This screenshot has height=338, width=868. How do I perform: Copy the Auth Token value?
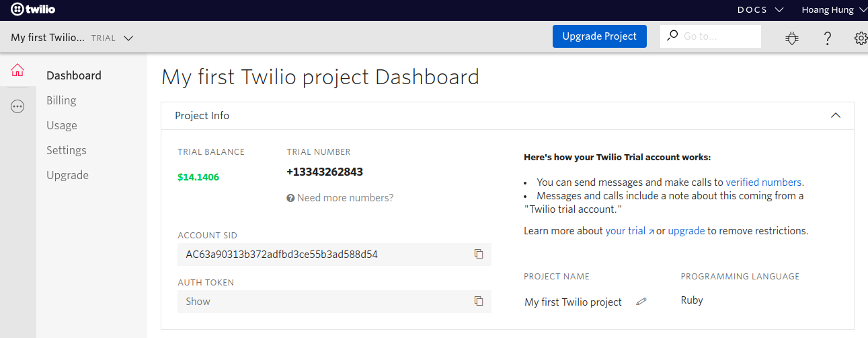pyautogui.click(x=479, y=301)
